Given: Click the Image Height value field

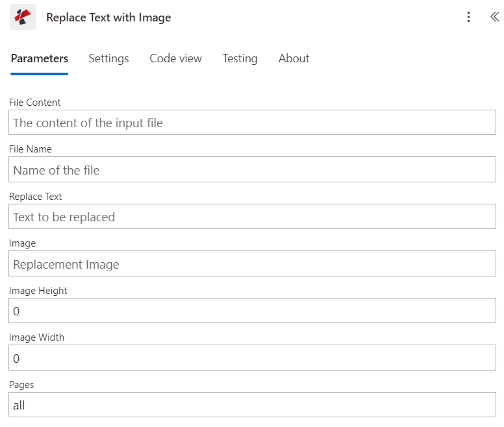Looking at the screenshot, I should pyautogui.click(x=252, y=311).
